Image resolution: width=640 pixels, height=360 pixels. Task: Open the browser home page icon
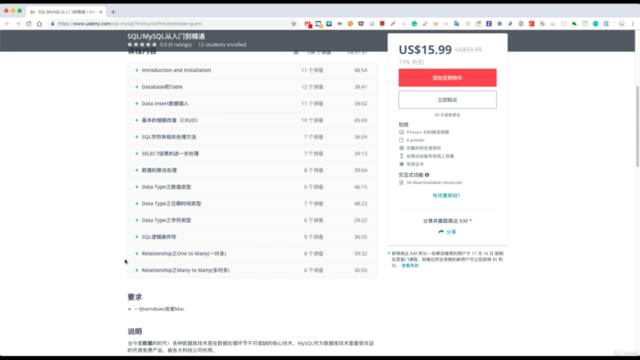pyautogui.click(x=39, y=24)
